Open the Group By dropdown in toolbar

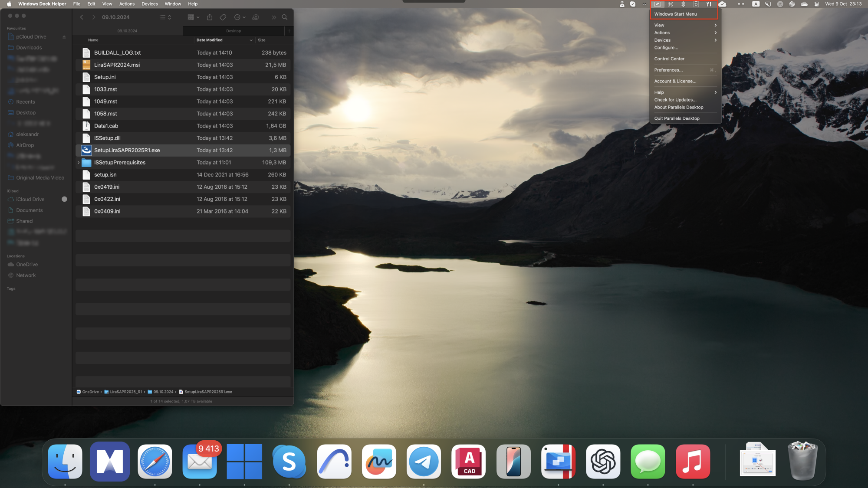pyautogui.click(x=193, y=17)
